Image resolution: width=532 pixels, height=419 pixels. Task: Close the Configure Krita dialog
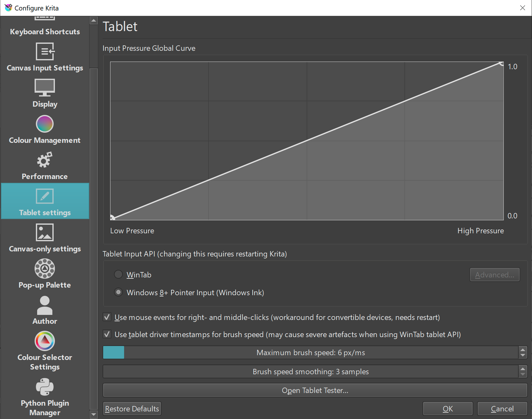(x=522, y=8)
